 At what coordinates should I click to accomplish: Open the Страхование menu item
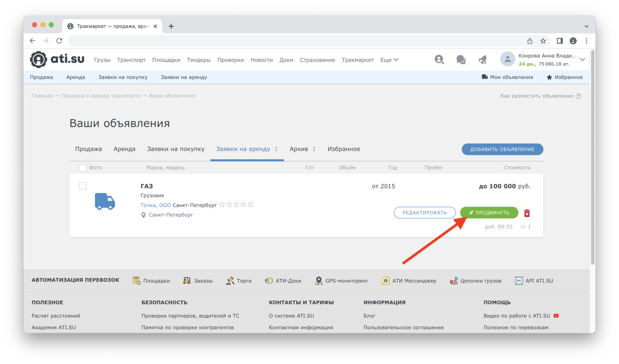click(317, 60)
